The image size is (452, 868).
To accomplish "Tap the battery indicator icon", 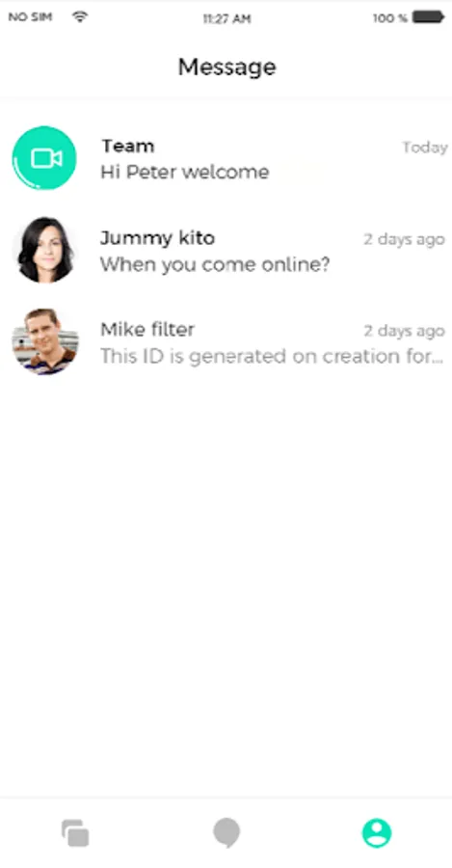I will pos(428,17).
